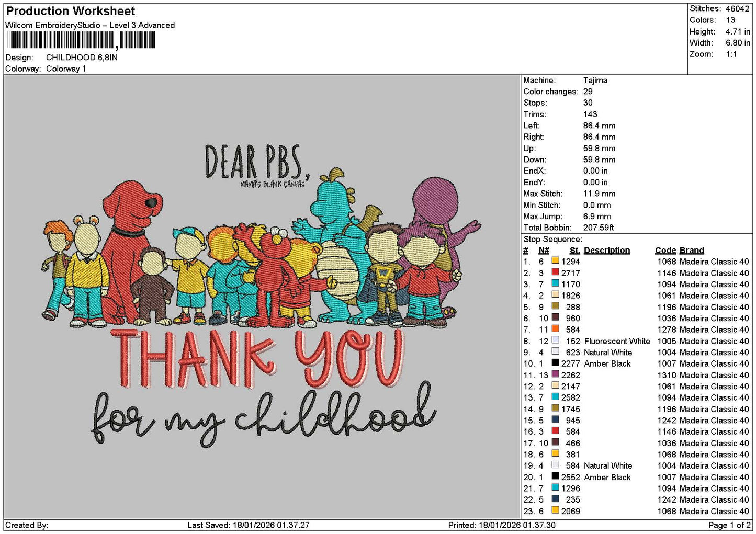Select code "1310" in row 11
This screenshot has height=534, width=756.
coord(667,375)
